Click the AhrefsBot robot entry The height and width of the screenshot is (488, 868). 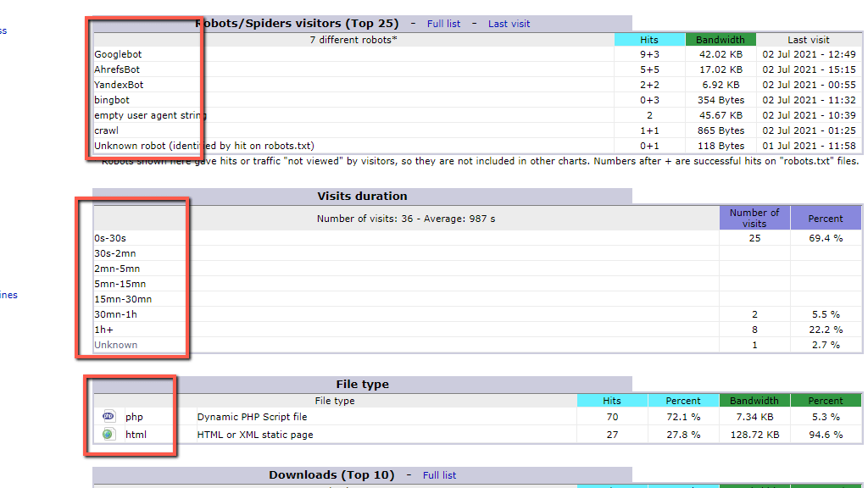117,70
